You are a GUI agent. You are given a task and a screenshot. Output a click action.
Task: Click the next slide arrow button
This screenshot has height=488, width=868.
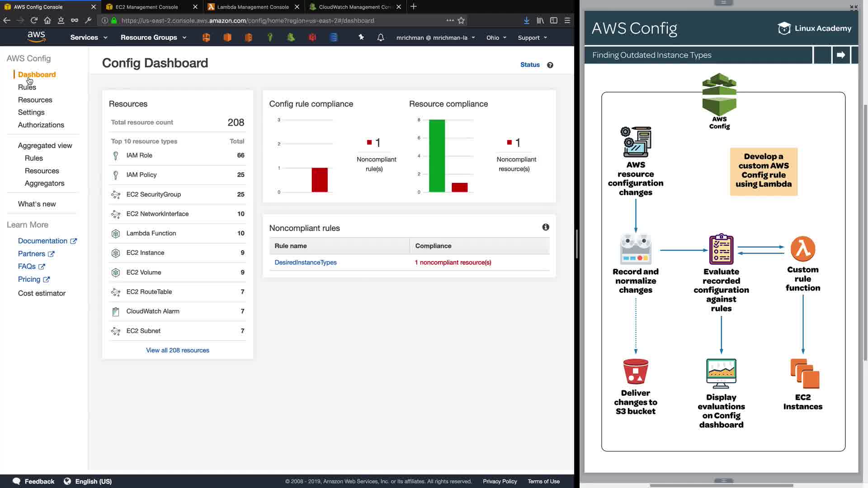click(841, 55)
